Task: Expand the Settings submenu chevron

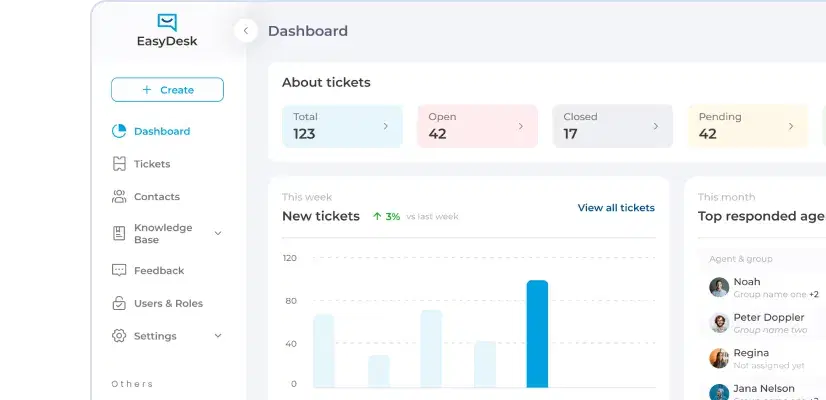Action: [x=218, y=336]
